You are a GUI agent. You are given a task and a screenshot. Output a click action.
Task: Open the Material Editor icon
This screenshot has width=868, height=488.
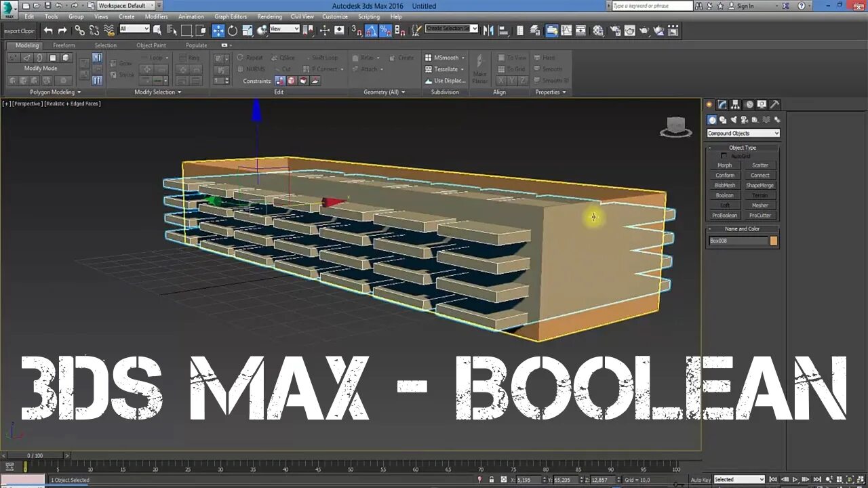click(598, 30)
